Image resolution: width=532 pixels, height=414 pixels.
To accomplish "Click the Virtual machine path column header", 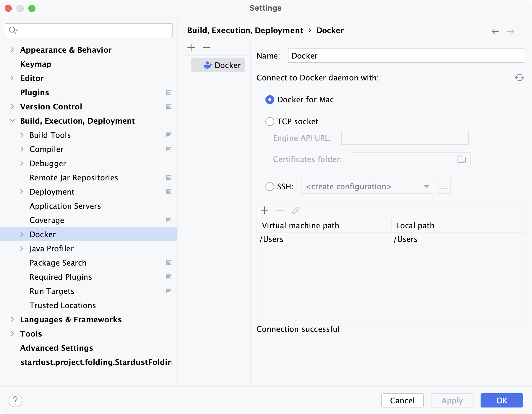I will point(324,226).
